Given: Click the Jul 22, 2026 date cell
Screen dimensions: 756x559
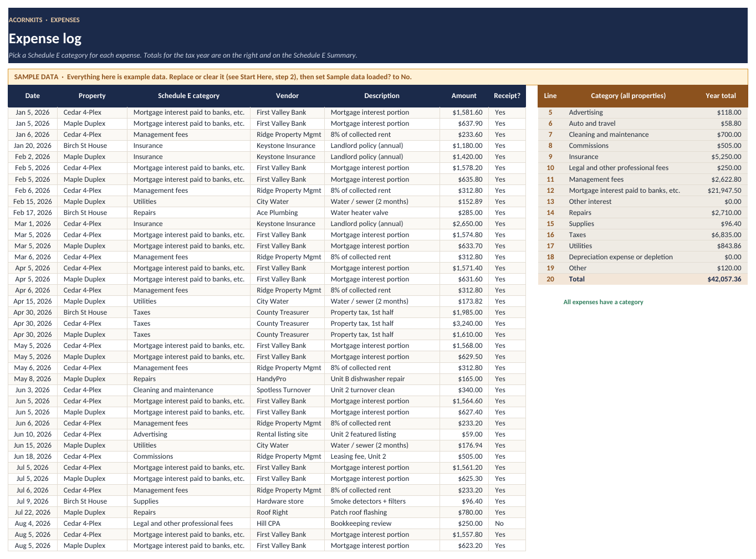Looking at the screenshot, I should 33,512.
